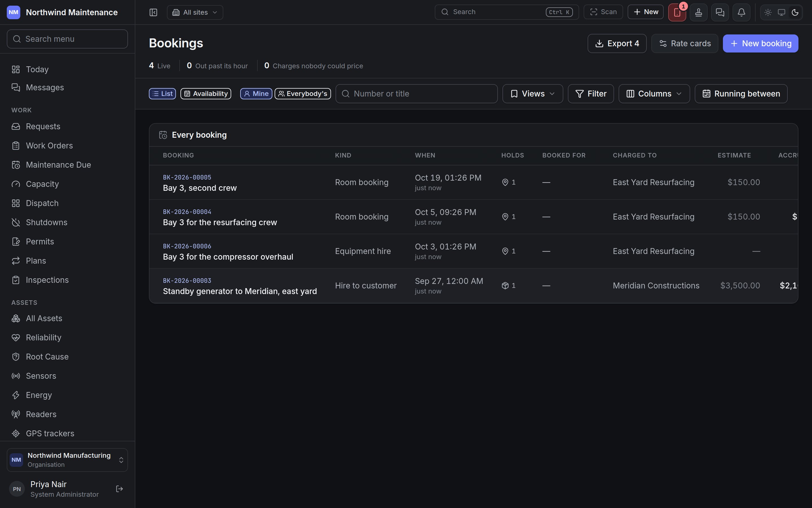Expand the Views dropdown
812x508 pixels.
click(533, 94)
